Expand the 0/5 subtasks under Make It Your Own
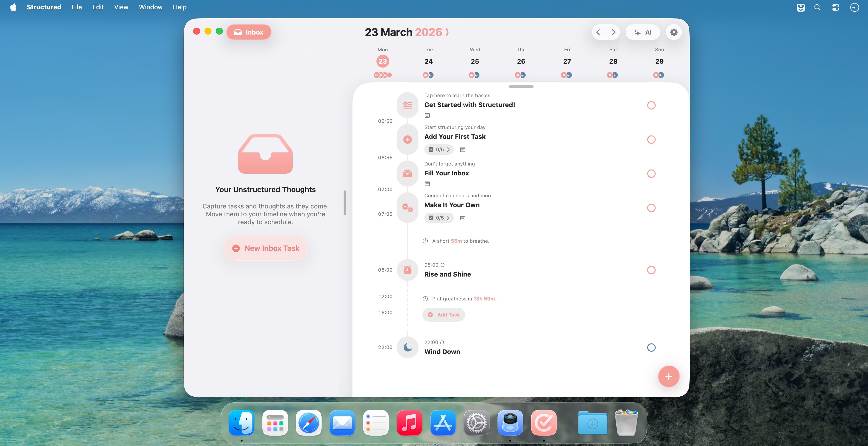868x446 pixels. 439,218
